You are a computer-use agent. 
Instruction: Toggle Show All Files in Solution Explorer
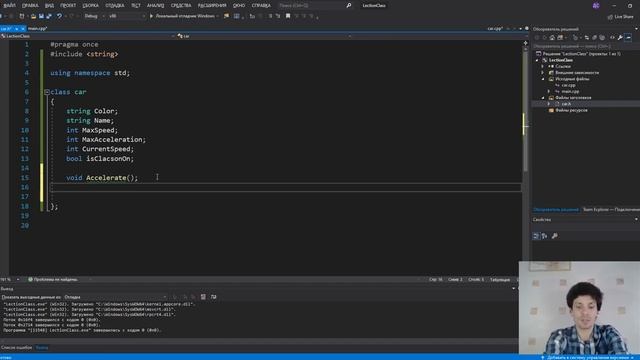pyautogui.click(x=602, y=38)
